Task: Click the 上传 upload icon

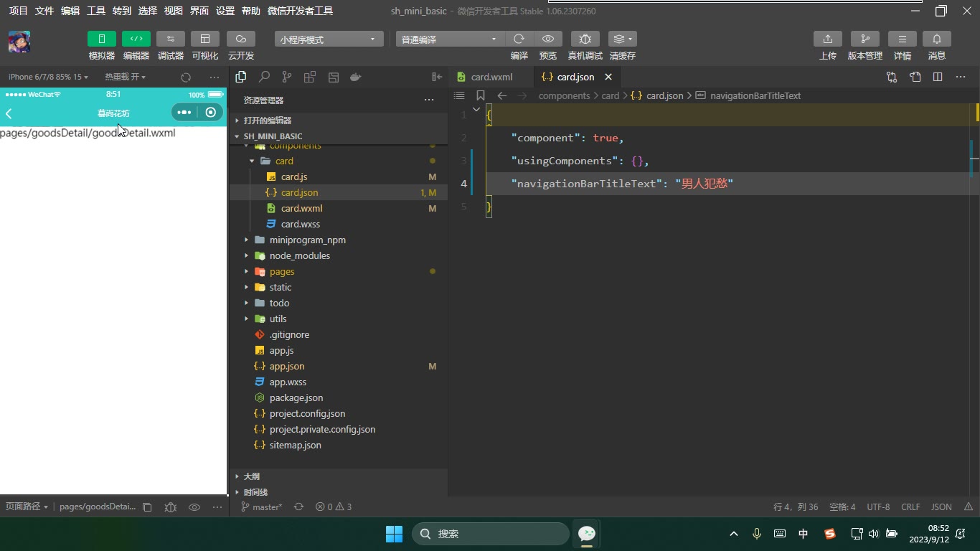Action: (827, 39)
